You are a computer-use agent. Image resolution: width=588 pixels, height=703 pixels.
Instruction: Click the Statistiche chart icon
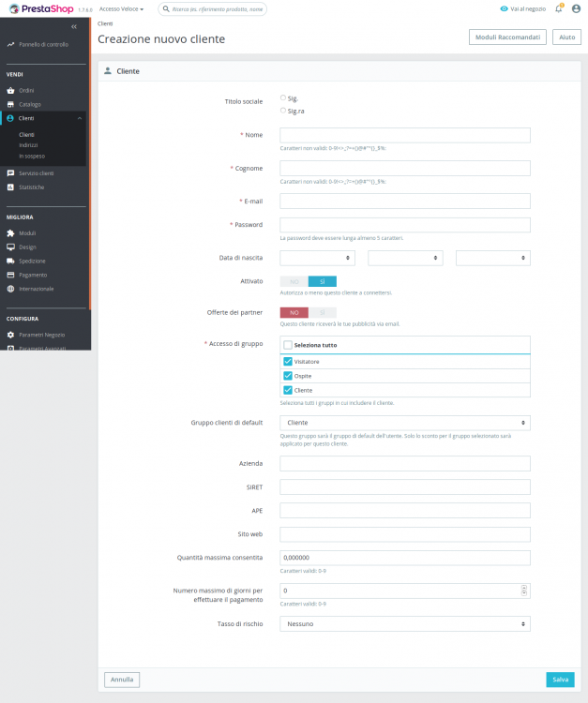pyautogui.click(x=10, y=187)
